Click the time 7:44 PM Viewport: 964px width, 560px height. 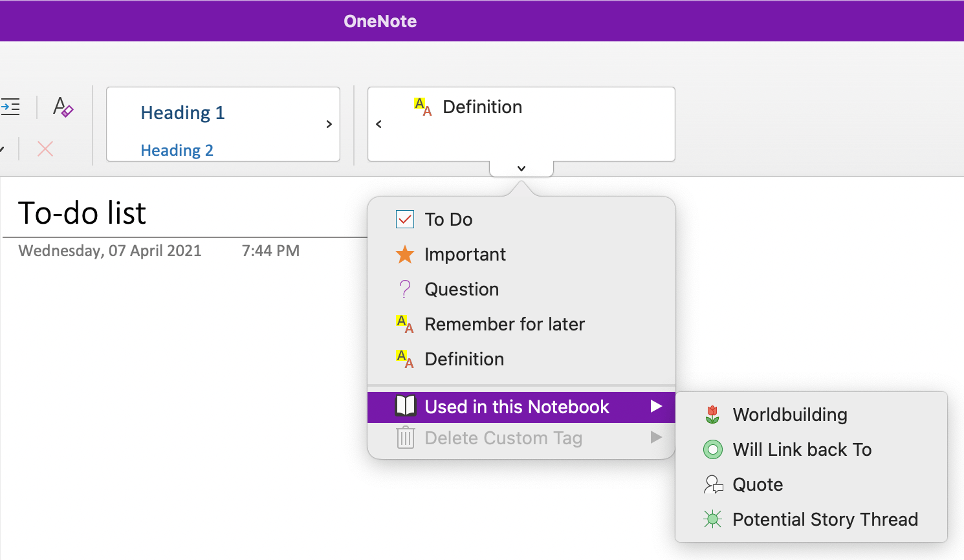(270, 251)
